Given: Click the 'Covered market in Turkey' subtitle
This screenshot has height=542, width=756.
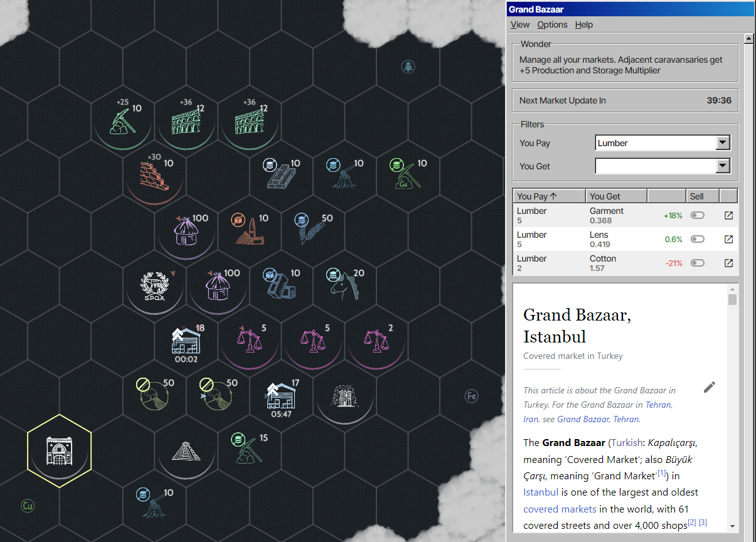Looking at the screenshot, I should click(573, 356).
